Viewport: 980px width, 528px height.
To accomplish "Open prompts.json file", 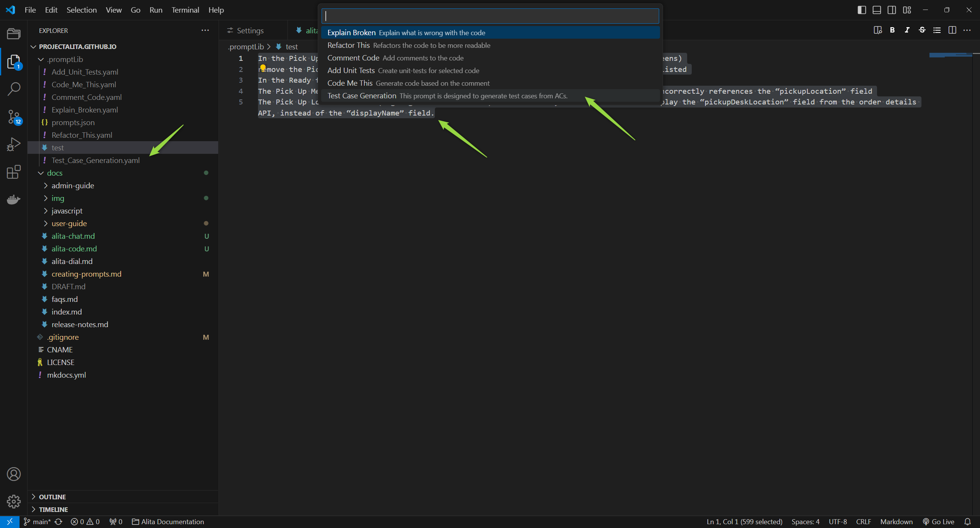I will tap(122, 122).
